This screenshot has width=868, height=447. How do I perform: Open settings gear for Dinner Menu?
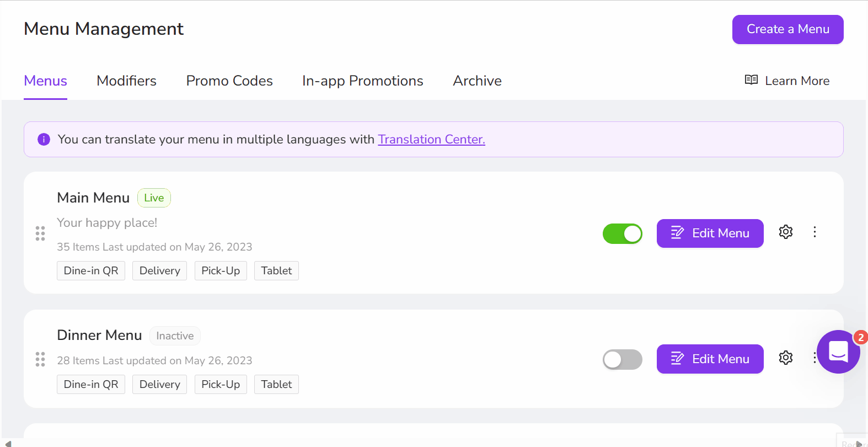coord(786,358)
